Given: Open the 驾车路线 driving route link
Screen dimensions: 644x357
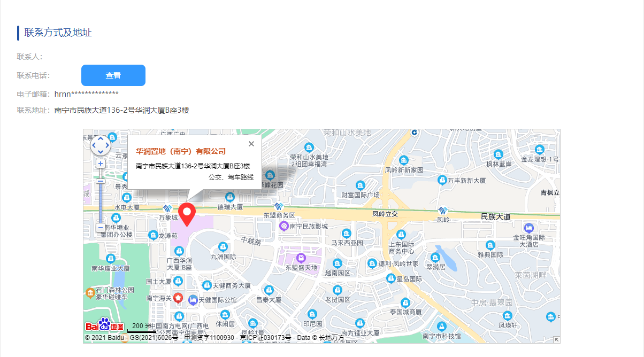Looking at the screenshot, I should pyautogui.click(x=241, y=177).
